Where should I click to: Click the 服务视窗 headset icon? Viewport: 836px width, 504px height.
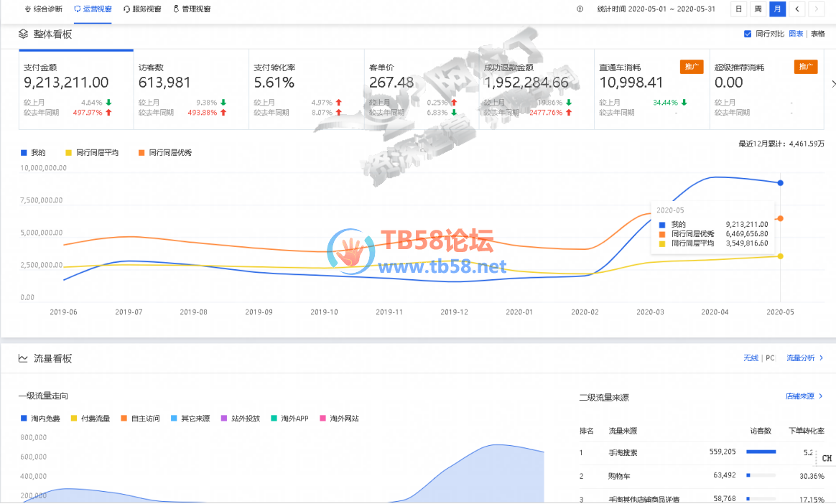(x=126, y=9)
